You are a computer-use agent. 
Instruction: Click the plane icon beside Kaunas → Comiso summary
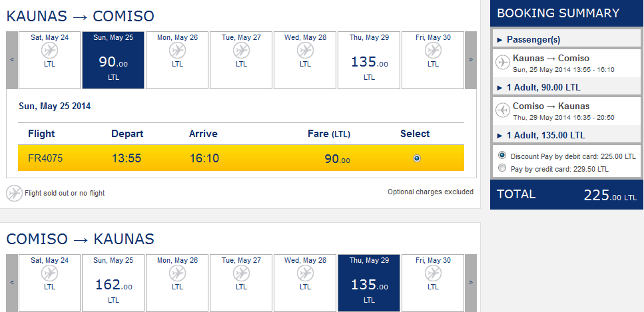[x=502, y=63]
